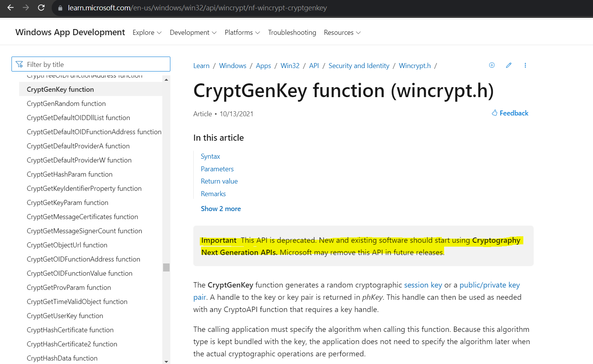Open CryptHashData function entry

(x=62, y=358)
